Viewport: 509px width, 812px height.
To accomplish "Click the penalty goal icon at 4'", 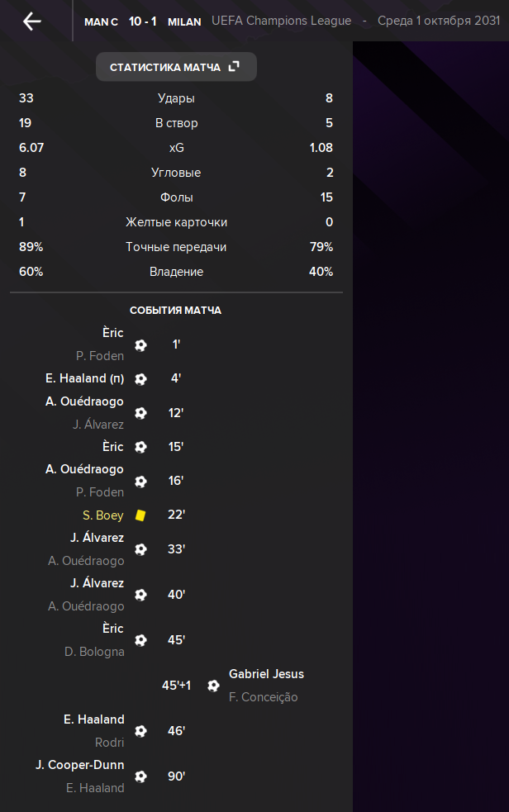I will (140, 379).
